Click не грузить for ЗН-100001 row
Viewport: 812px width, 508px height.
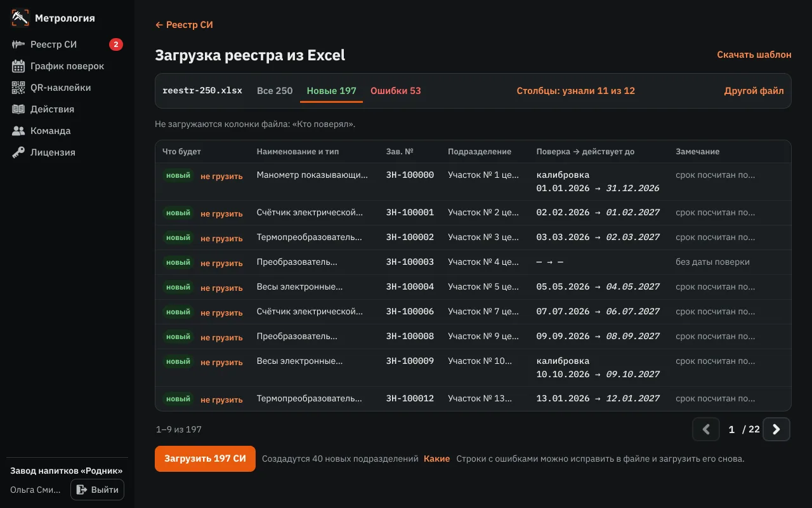pyautogui.click(x=221, y=214)
